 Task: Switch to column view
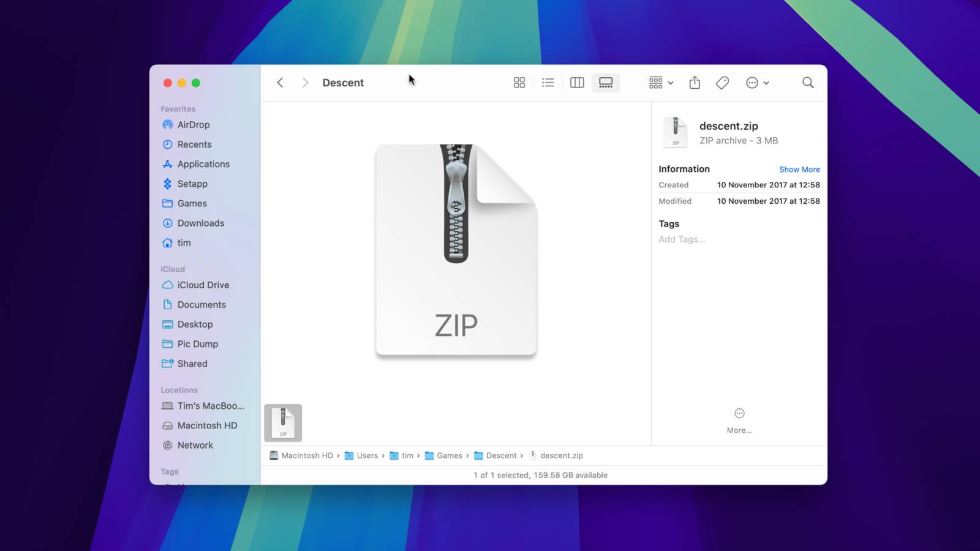point(576,83)
